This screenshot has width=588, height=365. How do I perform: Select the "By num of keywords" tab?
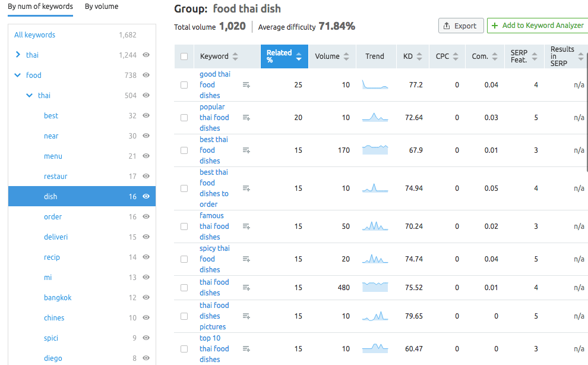coord(40,7)
